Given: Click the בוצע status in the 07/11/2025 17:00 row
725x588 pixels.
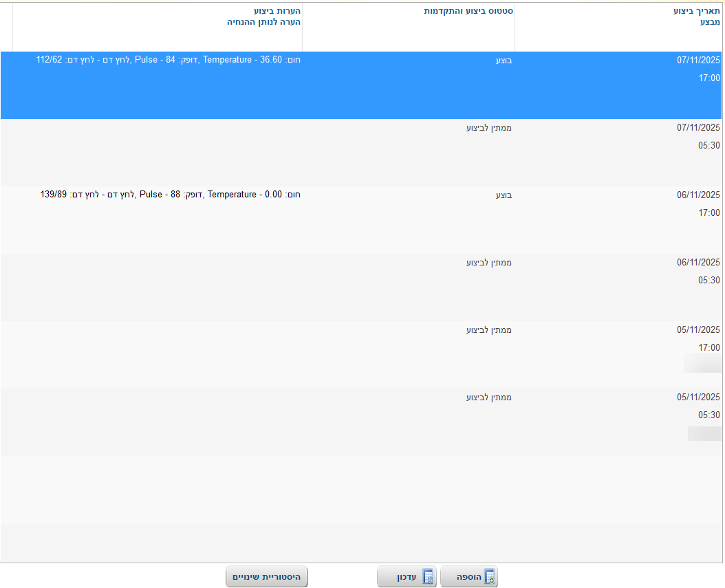Looking at the screenshot, I should tap(504, 61).
